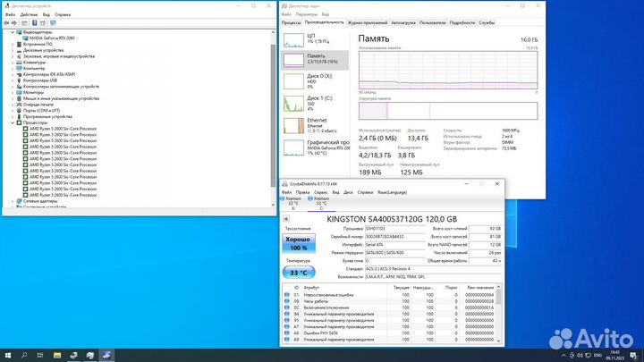
Task: Select Графический процессор NVIDIA thumbnail
Action: pos(293,147)
